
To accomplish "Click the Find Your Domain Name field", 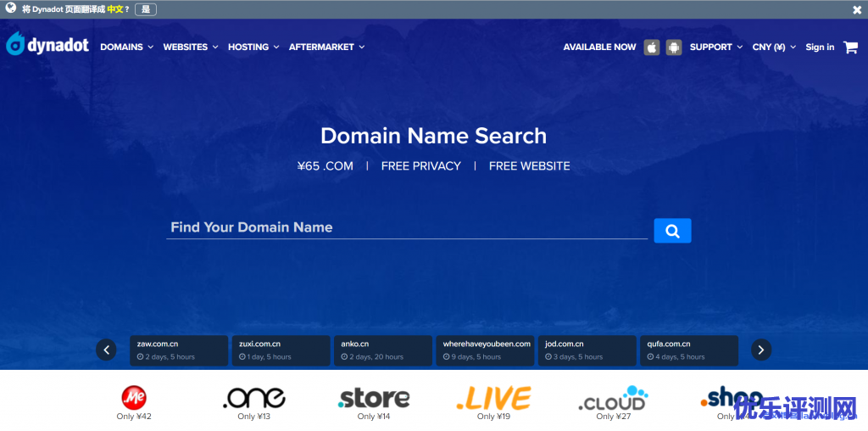I will pos(407,227).
